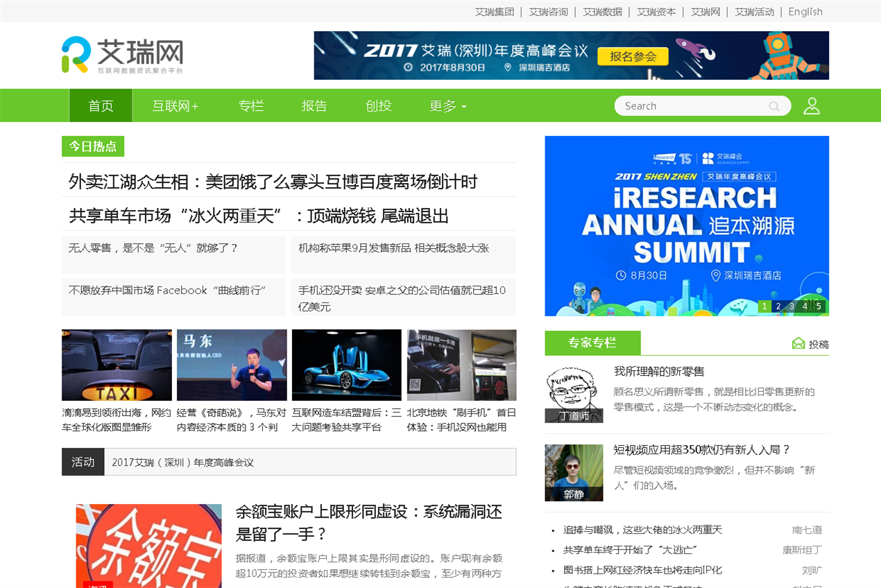
Task: Open author 刘旷
Action: coord(812,570)
